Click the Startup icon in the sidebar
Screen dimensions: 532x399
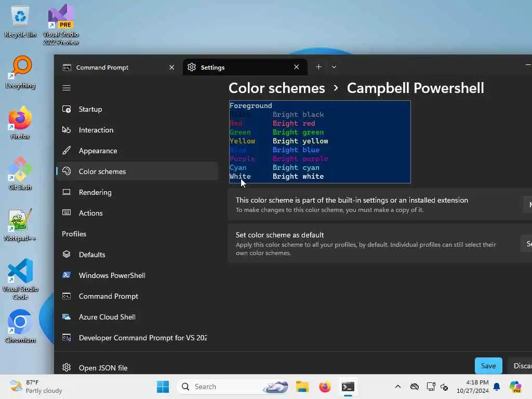point(66,109)
